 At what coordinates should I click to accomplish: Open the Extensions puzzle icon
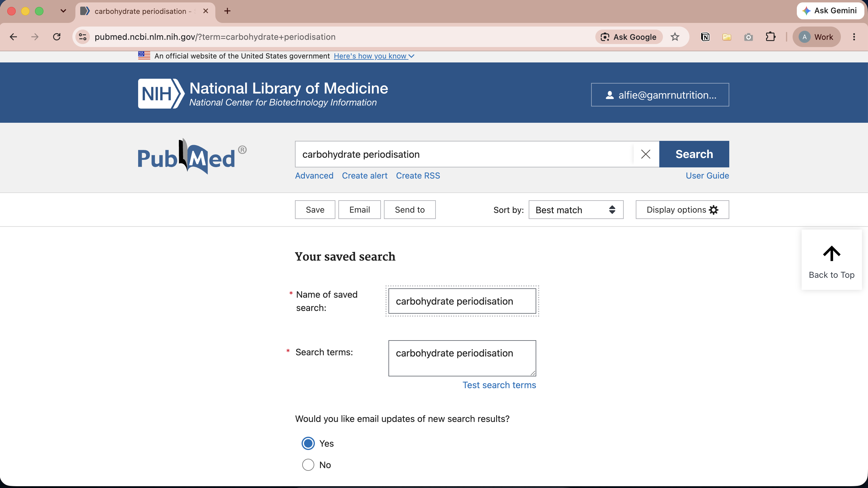click(770, 37)
